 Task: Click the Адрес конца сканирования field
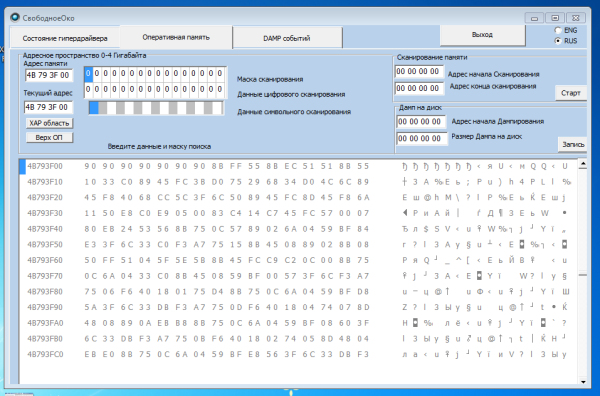coord(419,88)
